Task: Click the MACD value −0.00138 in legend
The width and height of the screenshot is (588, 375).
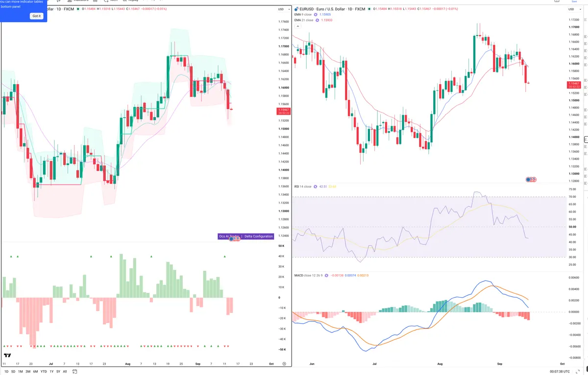Action: (338, 276)
